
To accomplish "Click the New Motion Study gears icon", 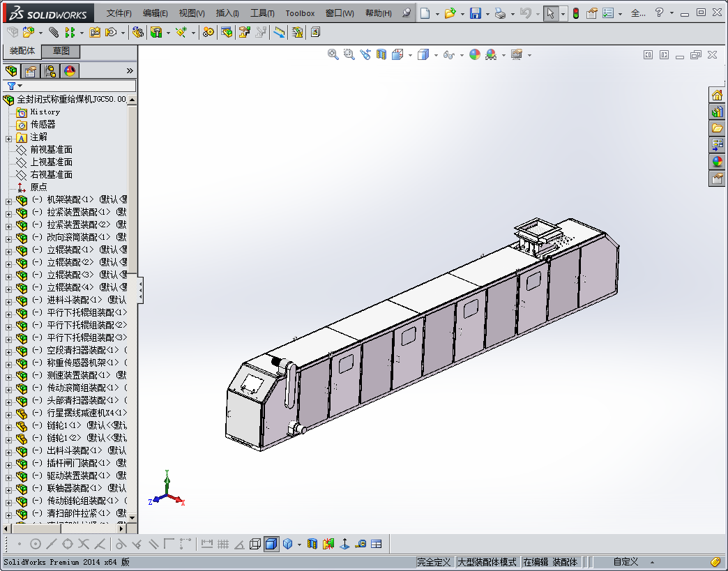I will pyautogui.click(x=208, y=32).
